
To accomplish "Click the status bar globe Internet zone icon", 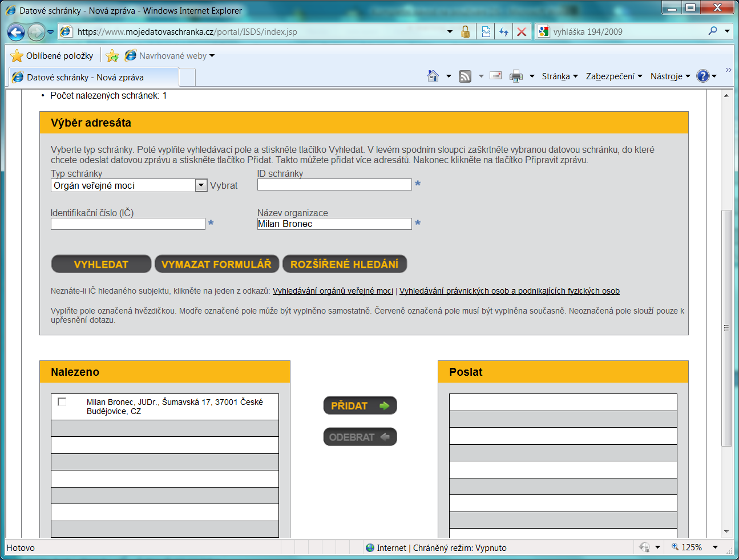I will coord(370,547).
